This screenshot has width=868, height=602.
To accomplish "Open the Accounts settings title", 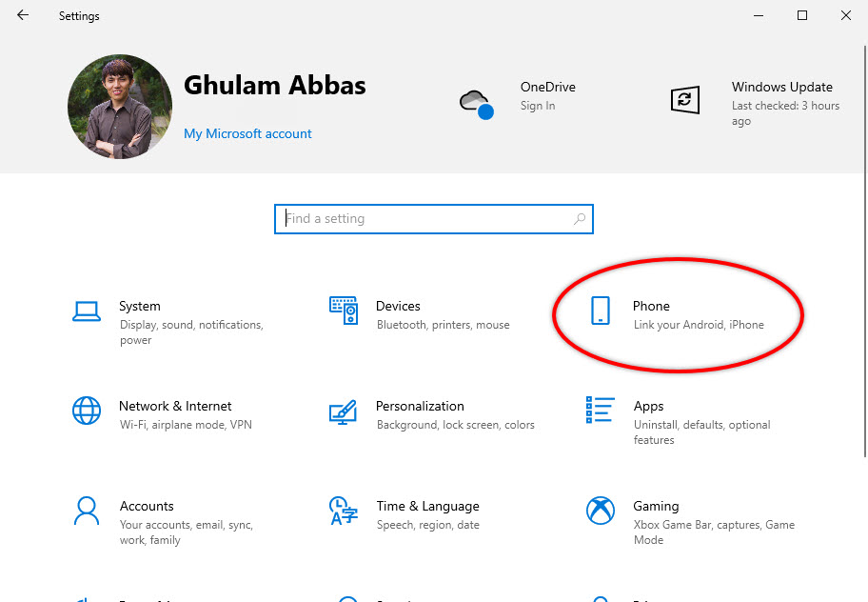I will (x=147, y=506).
